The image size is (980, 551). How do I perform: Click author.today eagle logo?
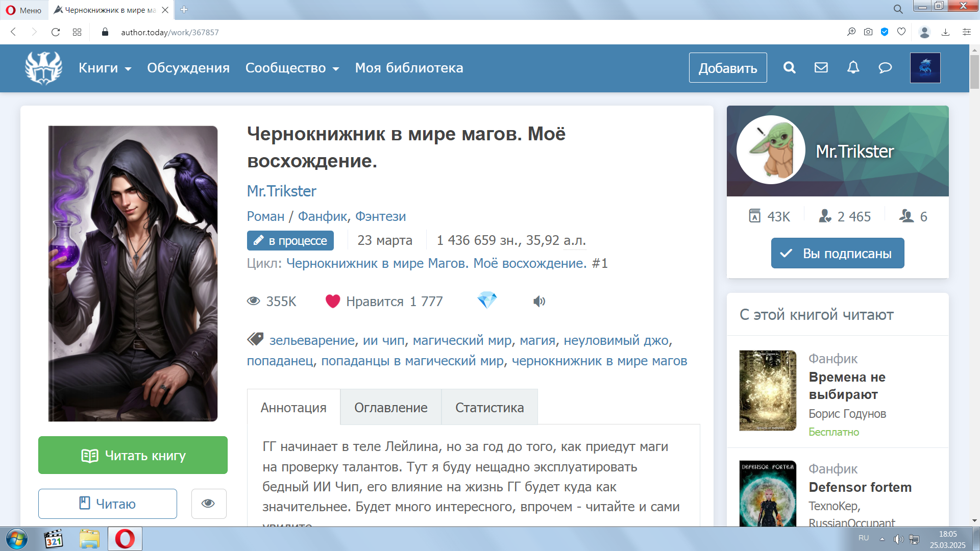click(x=44, y=68)
